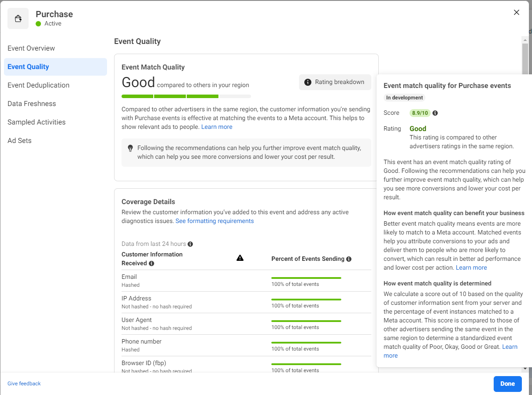Switch to Ad Sets section
This screenshot has height=395, width=532.
click(x=19, y=141)
